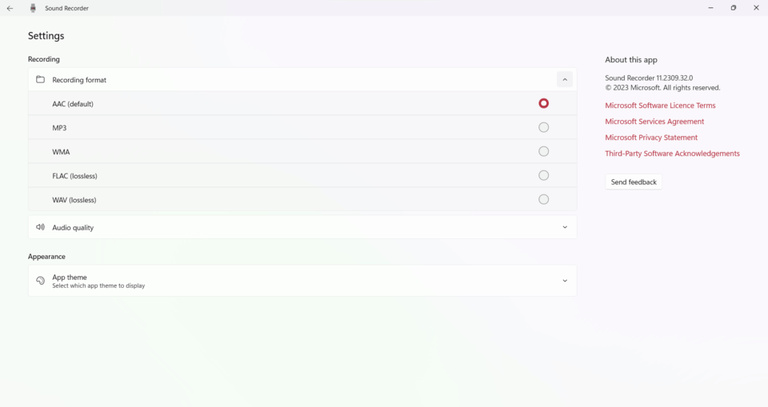This screenshot has height=407, width=768.
Task: Open the Microsoft Services Agreement link
Action: (654, 121)
